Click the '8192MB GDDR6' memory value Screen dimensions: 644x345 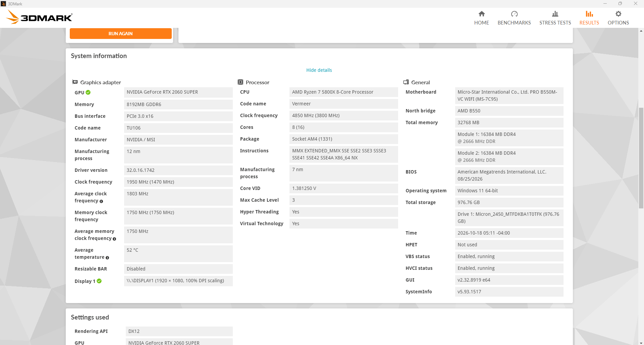(178, 104)
